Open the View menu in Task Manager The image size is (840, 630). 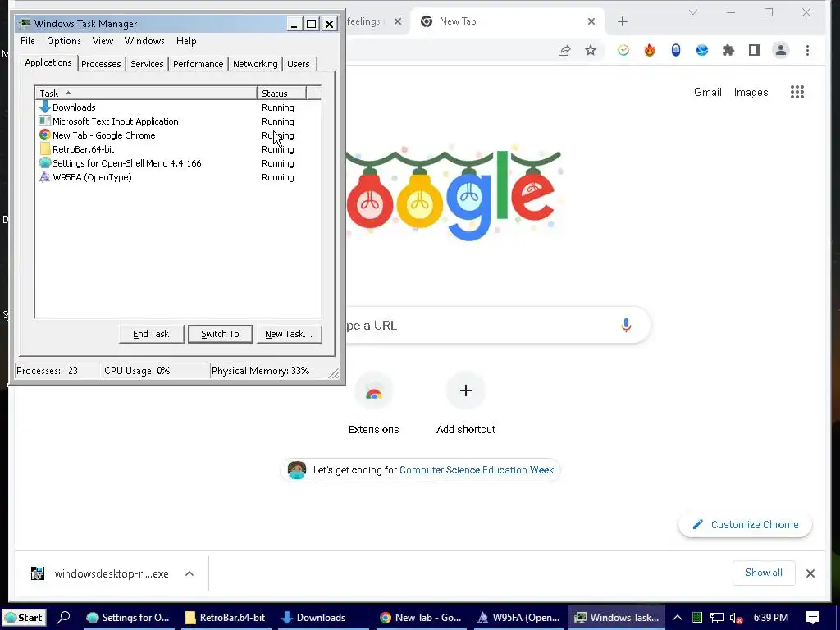point(103,41)
